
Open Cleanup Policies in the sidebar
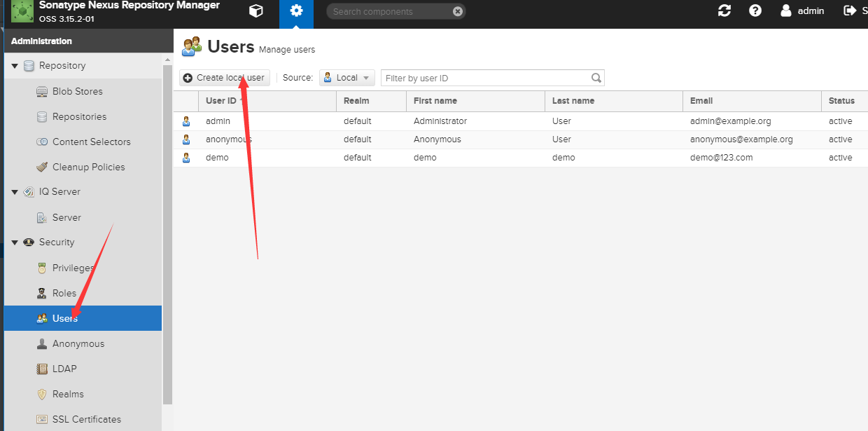[83, 167]
